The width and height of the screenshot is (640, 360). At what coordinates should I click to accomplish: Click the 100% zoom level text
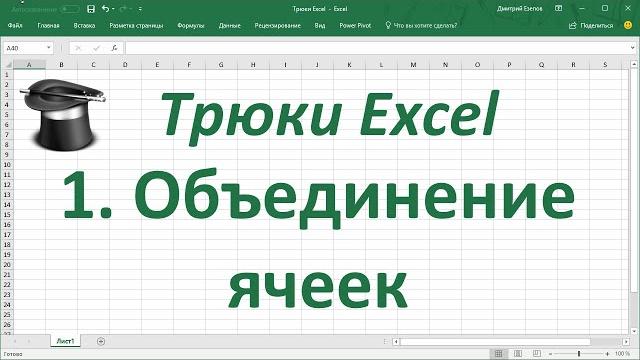click(622, 354)
